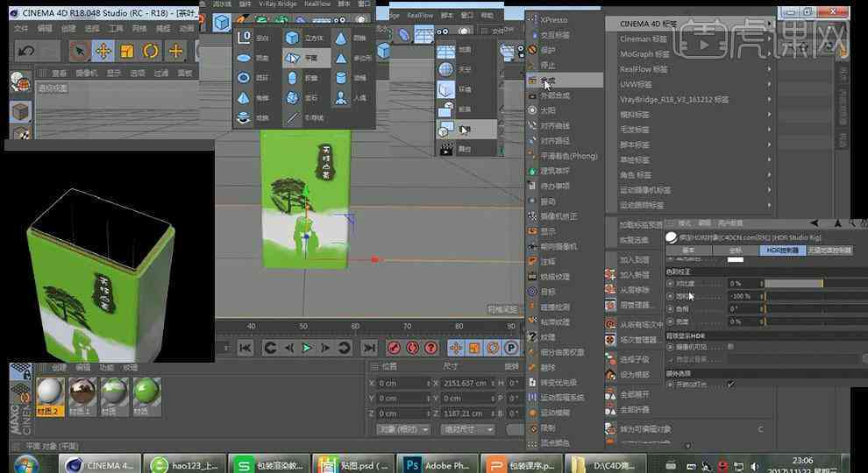
Task: Select the 平滑着色(Phong) tag entry
Action: [x=564, y=156]
